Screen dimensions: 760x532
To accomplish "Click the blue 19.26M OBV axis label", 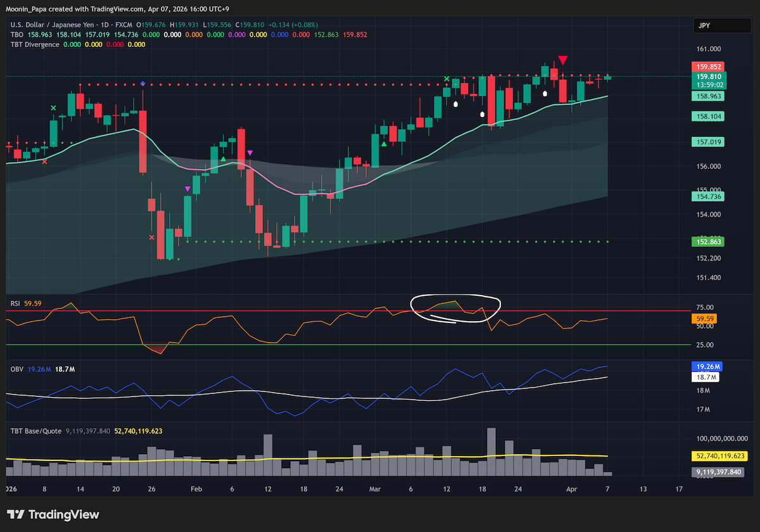I will tap(707, 367).
